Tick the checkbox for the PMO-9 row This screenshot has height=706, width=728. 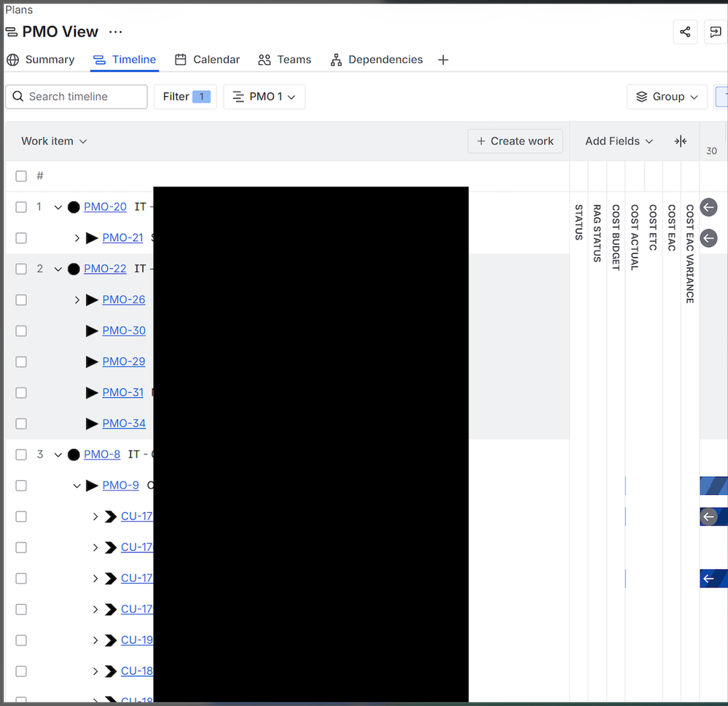click(21, 485)
